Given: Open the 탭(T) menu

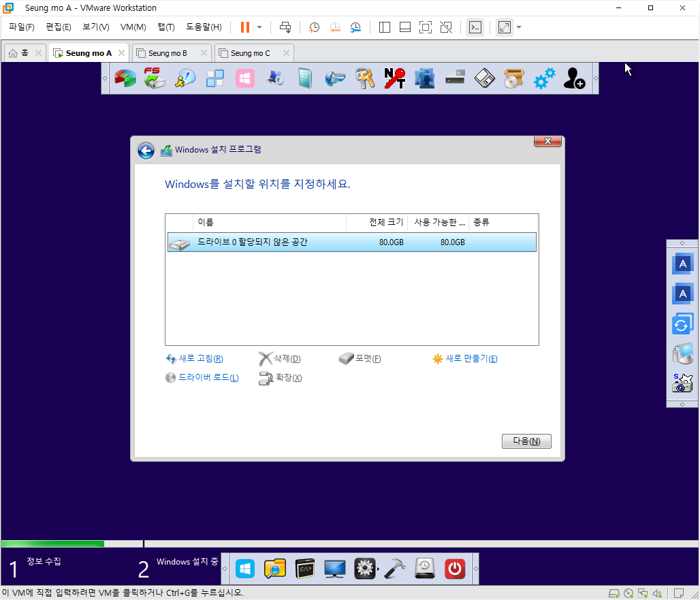Looking at the screenshot, I should (x=166, y=27).
